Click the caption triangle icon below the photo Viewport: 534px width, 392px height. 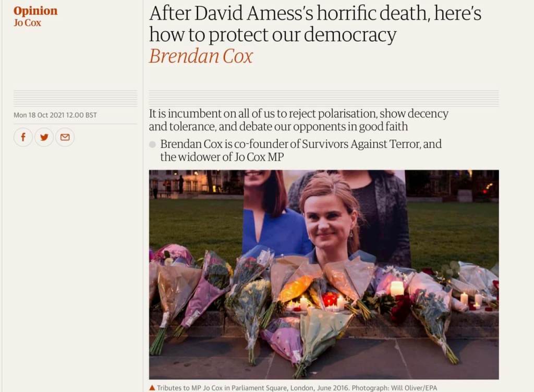[x=152, y=388]
